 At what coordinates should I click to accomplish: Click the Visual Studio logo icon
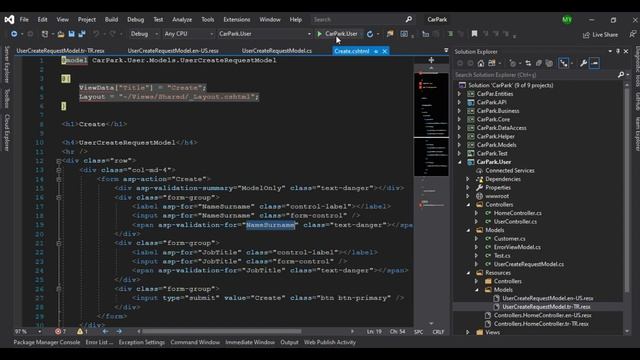click(x=9, y=20)
